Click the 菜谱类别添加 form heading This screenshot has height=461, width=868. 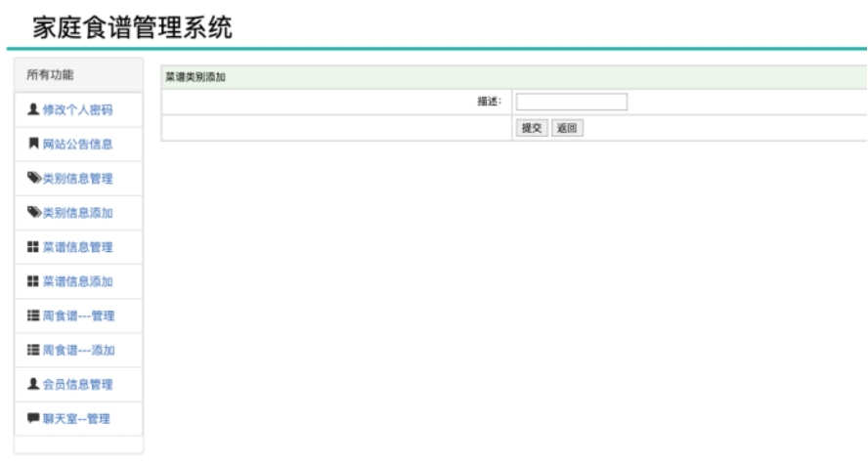click(x=195, y=77)
